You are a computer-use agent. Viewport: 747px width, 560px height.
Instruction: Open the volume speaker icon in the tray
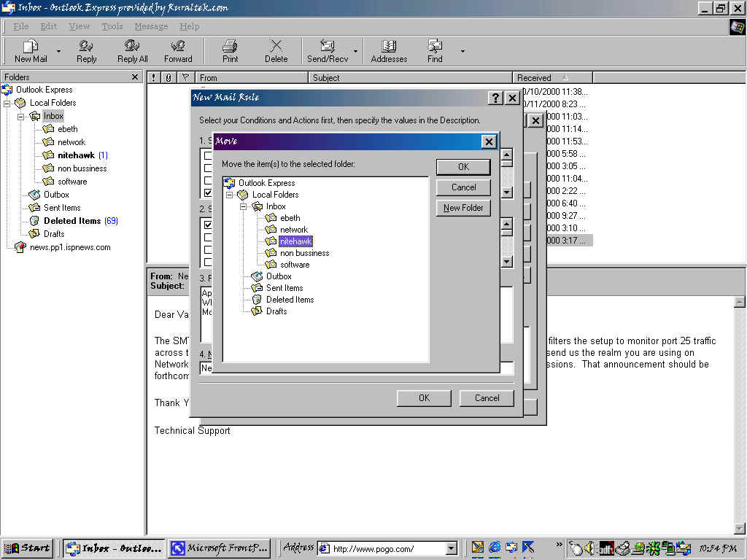click(589, 548)
